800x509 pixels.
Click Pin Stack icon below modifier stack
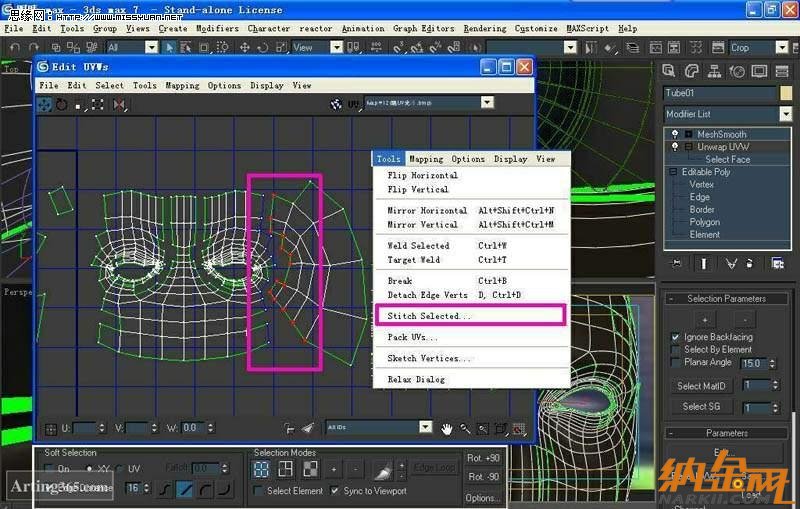(x=677, y=263)
